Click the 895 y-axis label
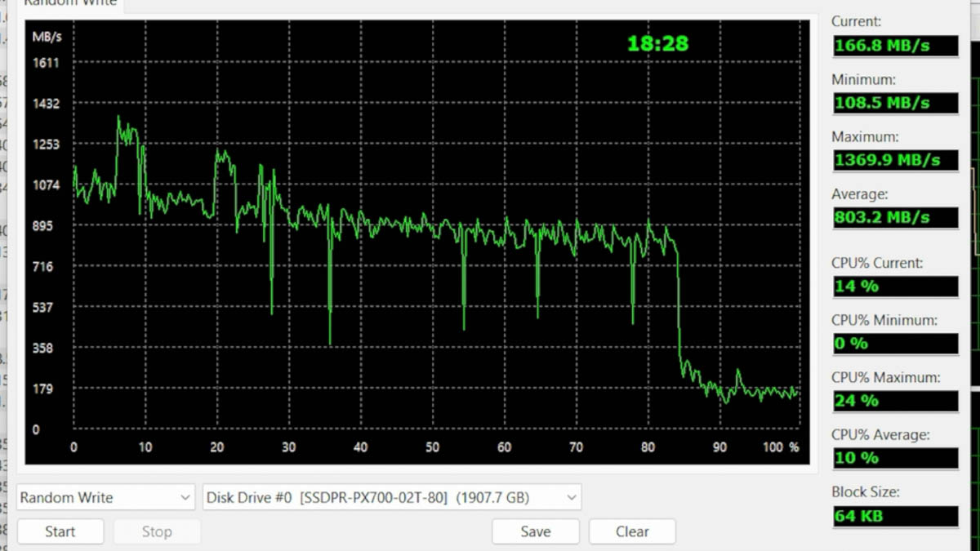 tap(42, 226)
